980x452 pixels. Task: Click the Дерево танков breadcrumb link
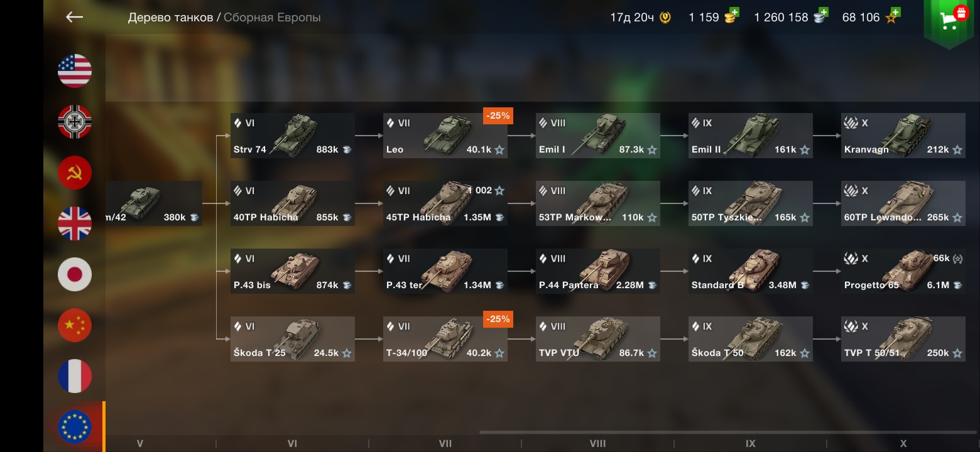(170, 18)
